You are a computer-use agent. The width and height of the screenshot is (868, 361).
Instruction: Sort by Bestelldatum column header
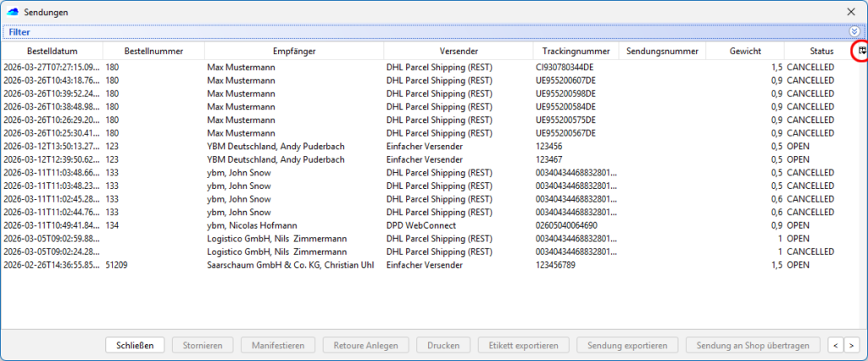52,52
